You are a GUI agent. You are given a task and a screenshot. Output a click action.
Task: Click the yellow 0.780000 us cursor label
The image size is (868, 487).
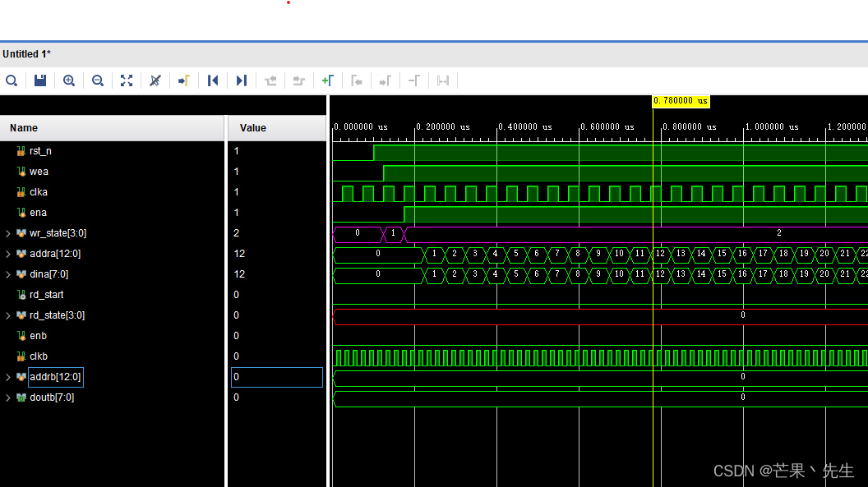point(681,101)
